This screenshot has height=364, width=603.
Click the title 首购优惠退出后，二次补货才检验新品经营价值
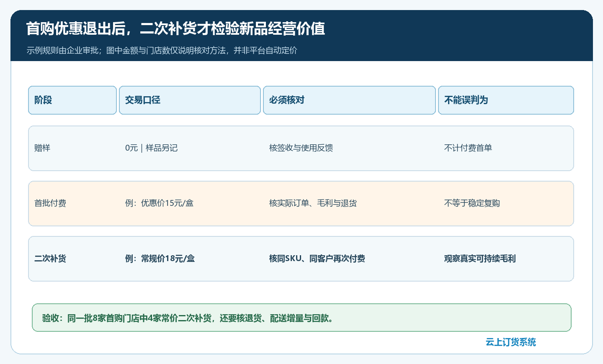pyautogui.click(x=175, y=28)
